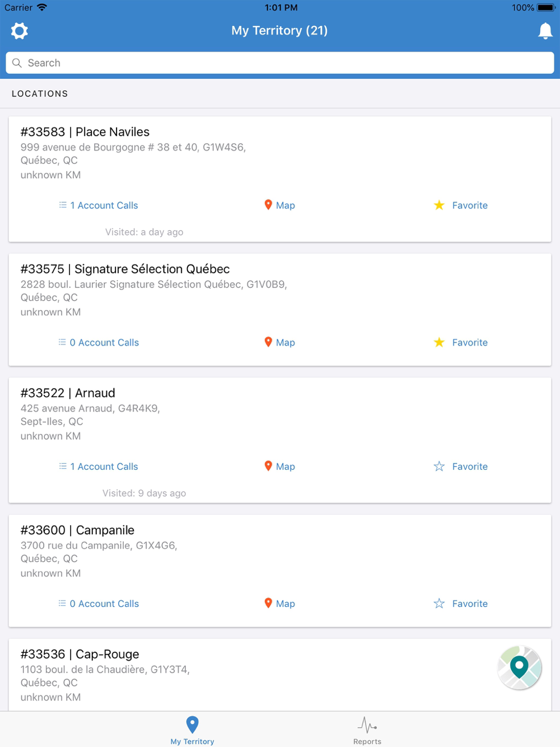This screenshot has height=747, width=560.
Task: Open the #33522 Arnaud location title
Action: coord(68,393)
